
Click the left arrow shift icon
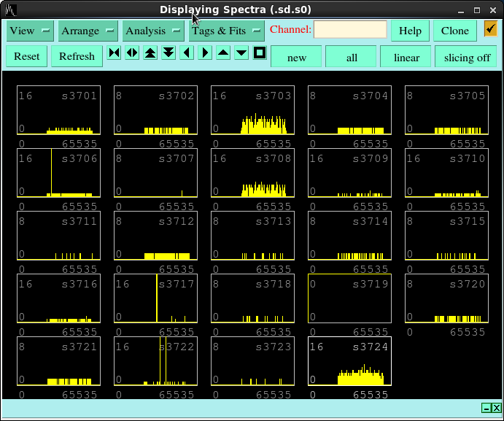pos(187,53)
